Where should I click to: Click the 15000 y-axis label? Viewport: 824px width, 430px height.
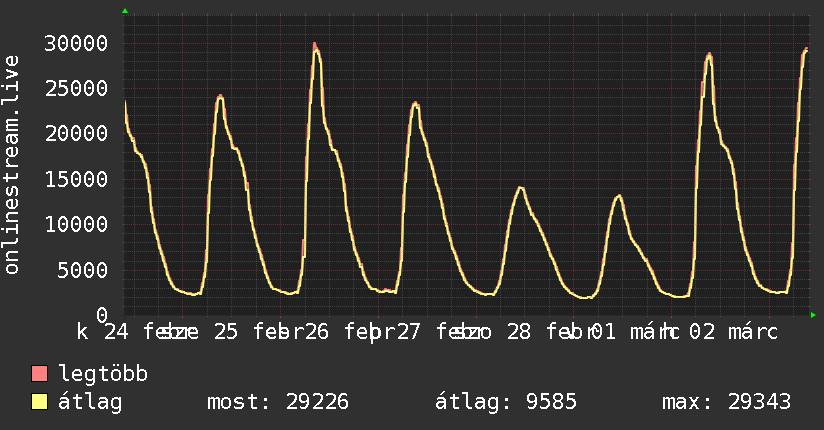pos(76,180)
